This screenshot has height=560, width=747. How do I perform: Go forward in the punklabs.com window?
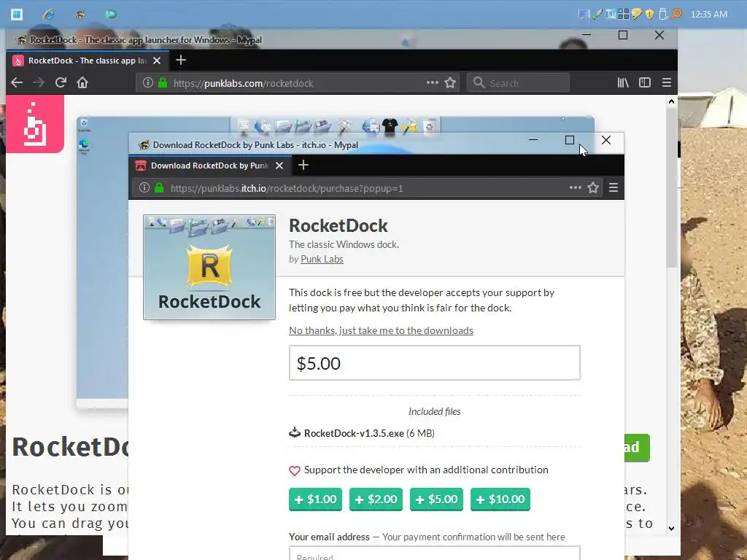coord(39,83)
